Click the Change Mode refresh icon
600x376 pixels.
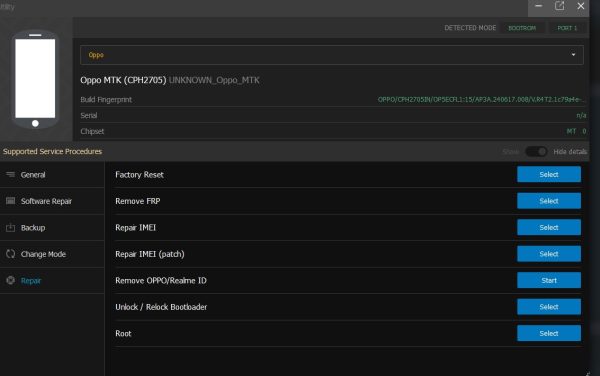(10, 254)
